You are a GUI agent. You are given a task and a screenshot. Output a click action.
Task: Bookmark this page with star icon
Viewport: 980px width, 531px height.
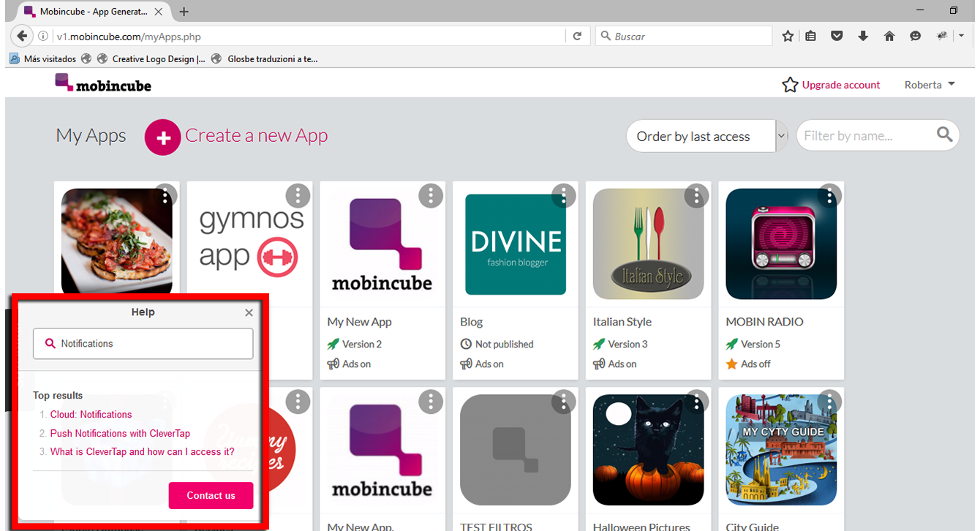pyautogui.click(x=788, y=36)
